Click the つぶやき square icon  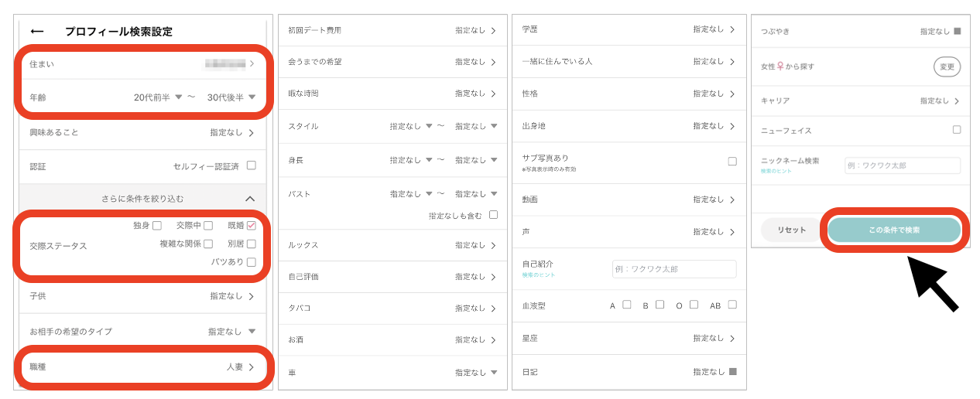tap(957, 32)
